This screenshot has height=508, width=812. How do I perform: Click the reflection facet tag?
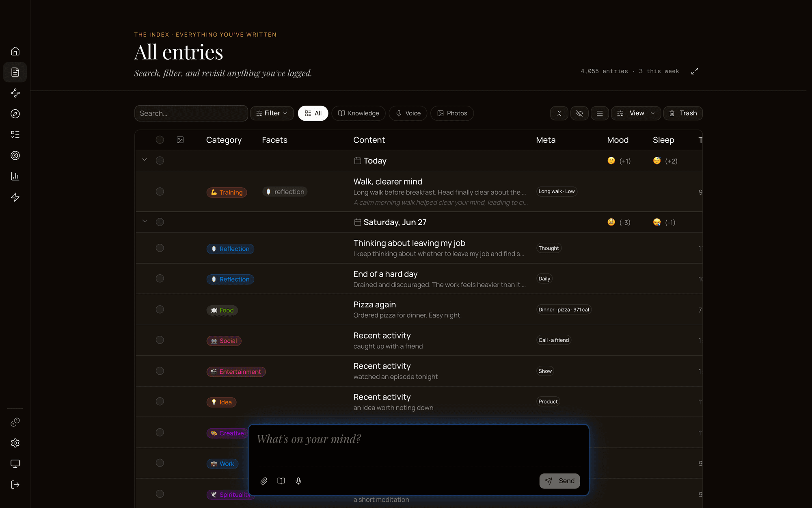tap(285, 192)
